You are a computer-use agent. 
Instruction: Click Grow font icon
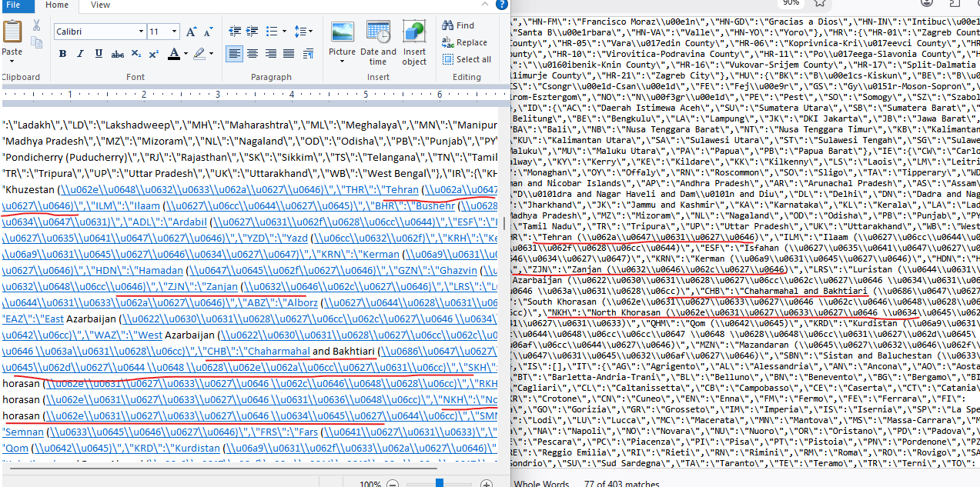190,32
